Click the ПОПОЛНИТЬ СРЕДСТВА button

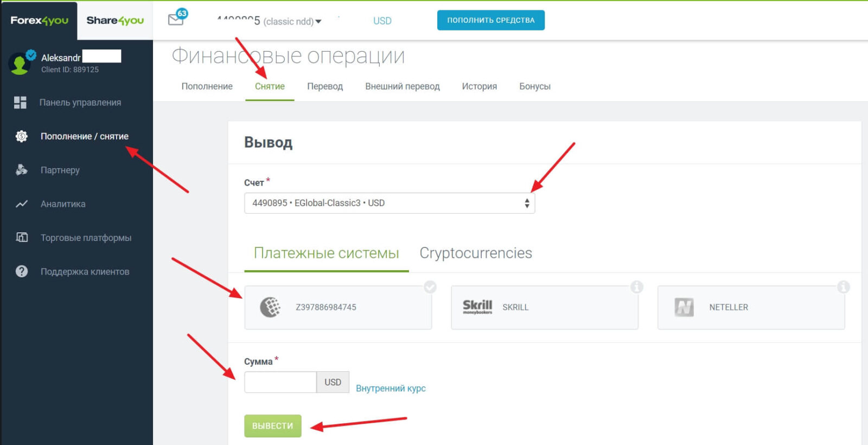(491, 20)
